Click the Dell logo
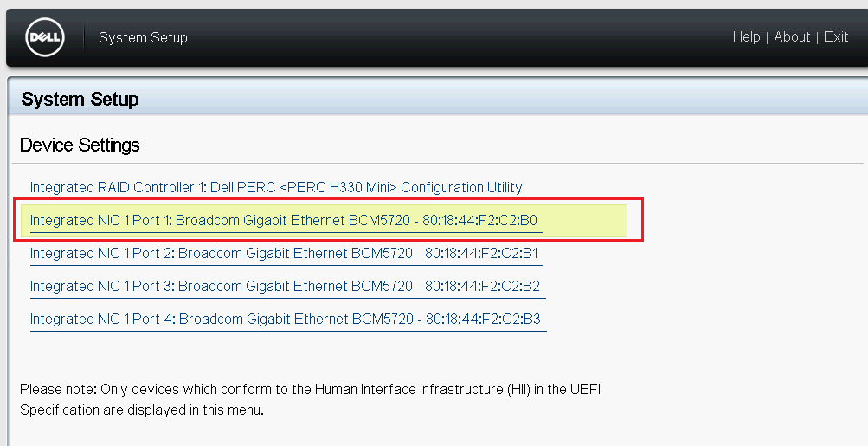Viewport: 868px width, 446px height. 43,37
